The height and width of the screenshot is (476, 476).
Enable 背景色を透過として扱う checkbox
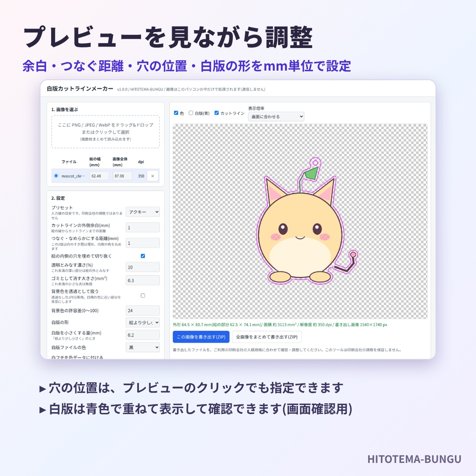[143, 295]
